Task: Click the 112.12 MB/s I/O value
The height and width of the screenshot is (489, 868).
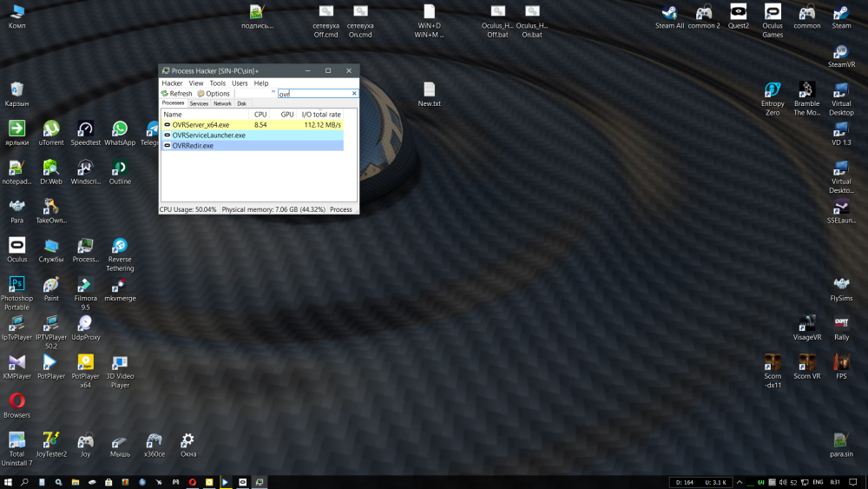Action: pyautogui.click(x=322, y=124)
